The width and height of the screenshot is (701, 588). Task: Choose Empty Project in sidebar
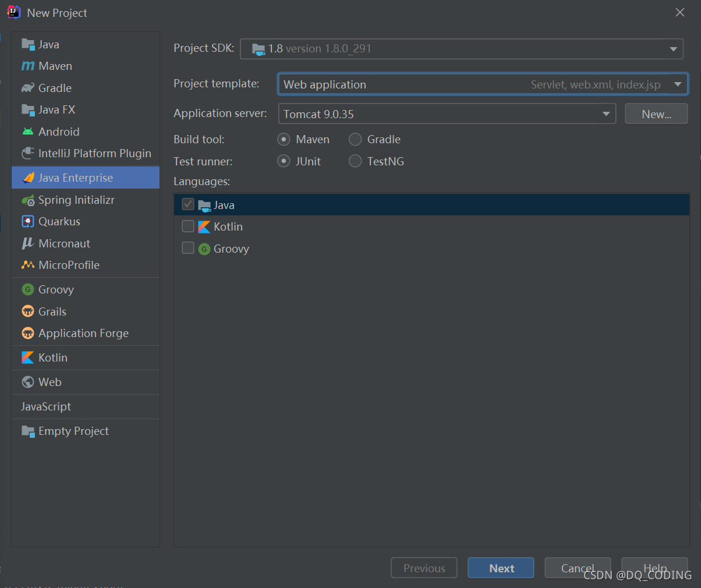tap(86, 431)
